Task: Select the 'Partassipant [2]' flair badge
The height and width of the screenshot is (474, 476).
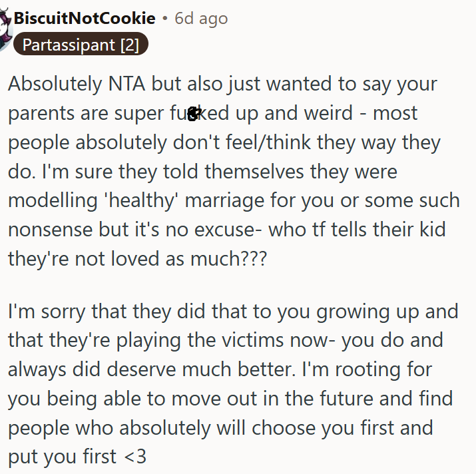Action: 81,45
